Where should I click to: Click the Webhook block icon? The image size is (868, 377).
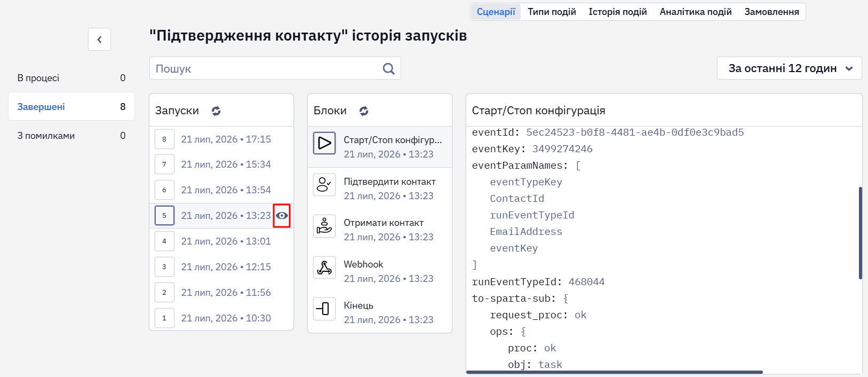click(x=324, y=268)
